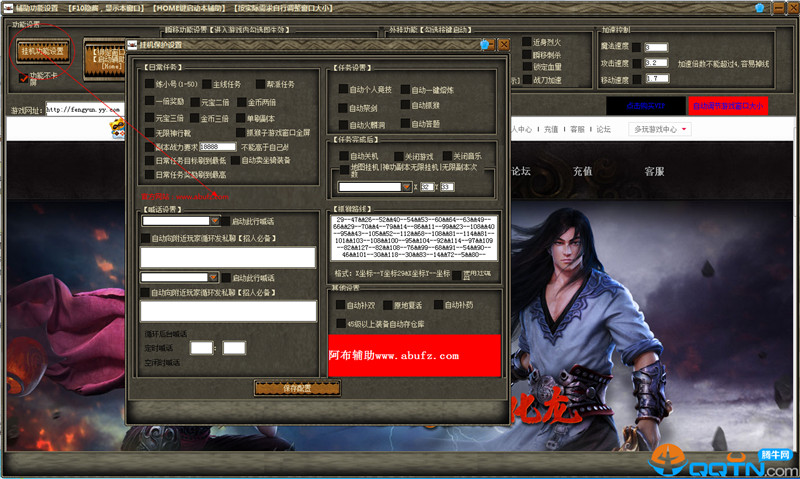Expand the second 喊话 dropdown
This screenshot has width=800, height=479.
[x=214, y=277]
